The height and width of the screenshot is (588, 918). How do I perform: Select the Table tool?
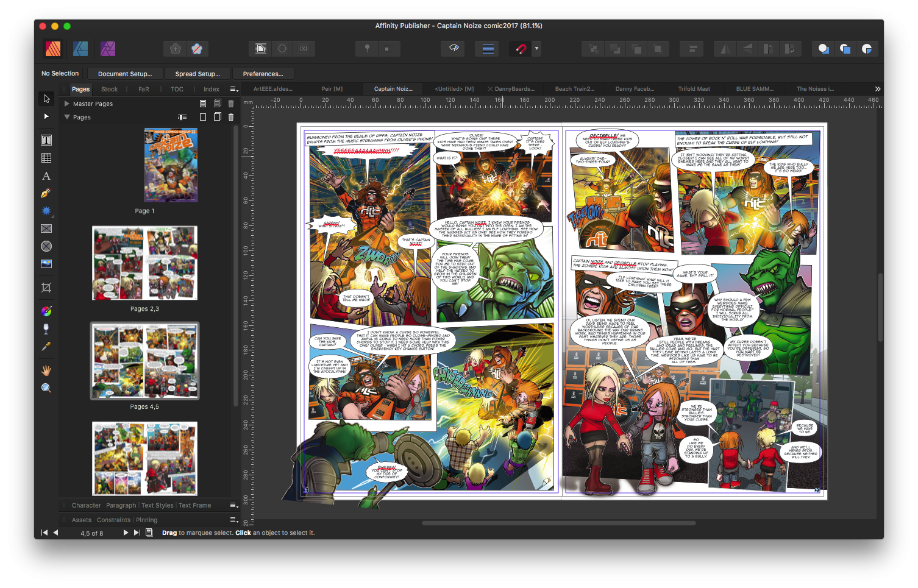pos(46,158)
